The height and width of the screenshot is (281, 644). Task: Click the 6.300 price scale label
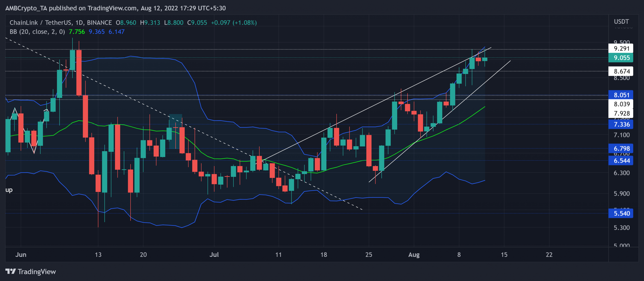622,173
